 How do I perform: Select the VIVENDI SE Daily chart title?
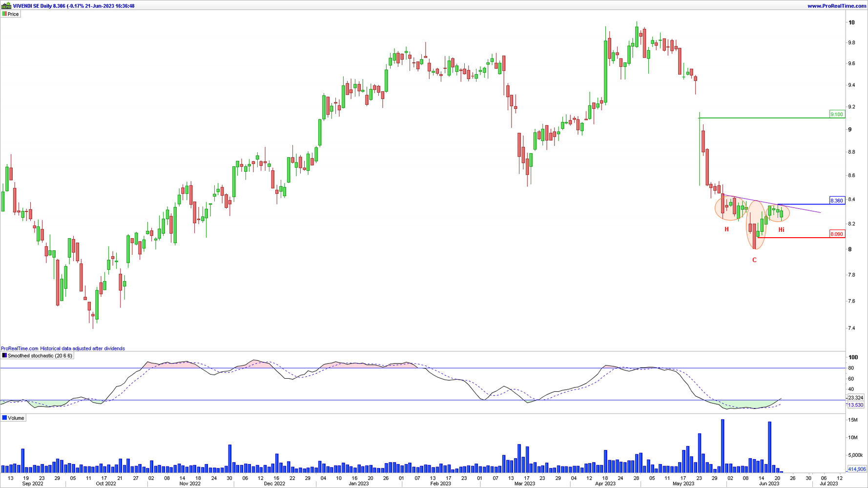coord(74,6)
